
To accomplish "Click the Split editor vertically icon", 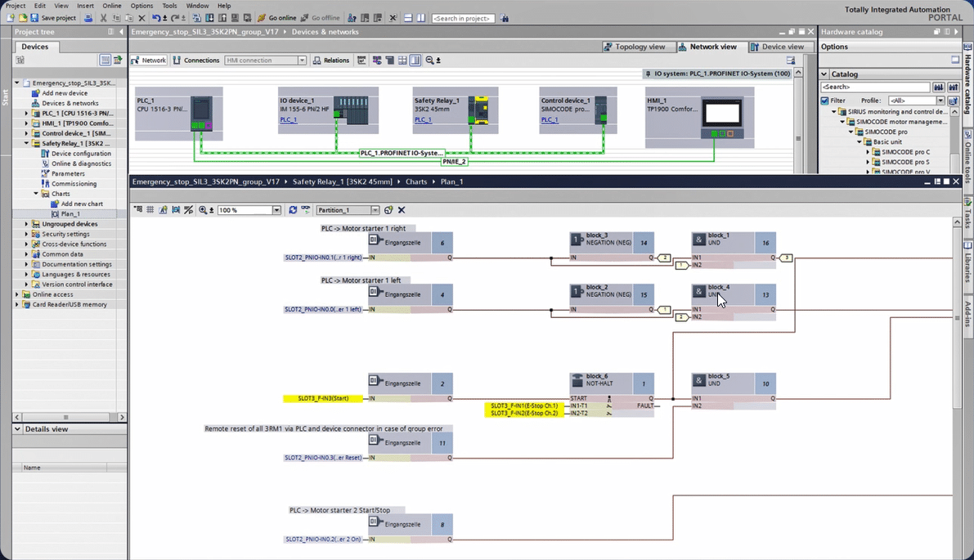I will click(421, 18).
